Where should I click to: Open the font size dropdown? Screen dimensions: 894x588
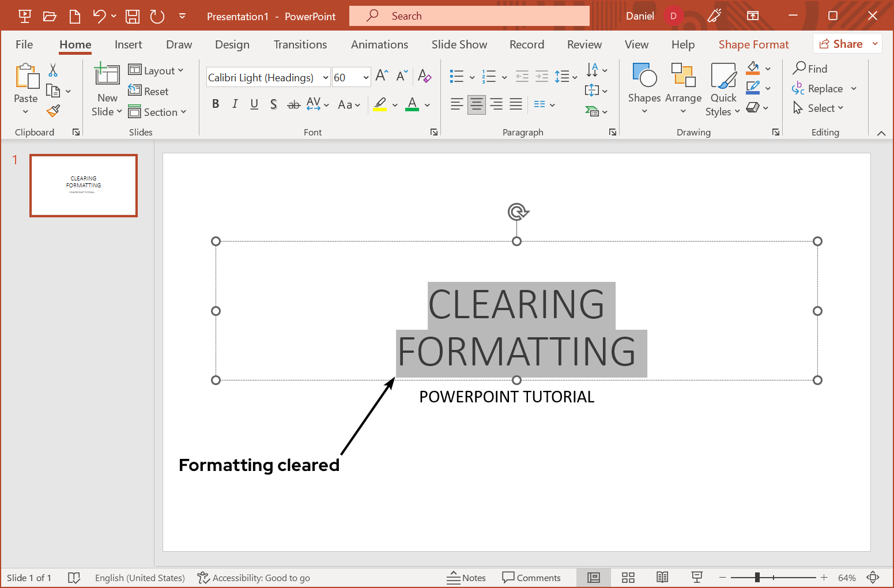click(365, 77)
